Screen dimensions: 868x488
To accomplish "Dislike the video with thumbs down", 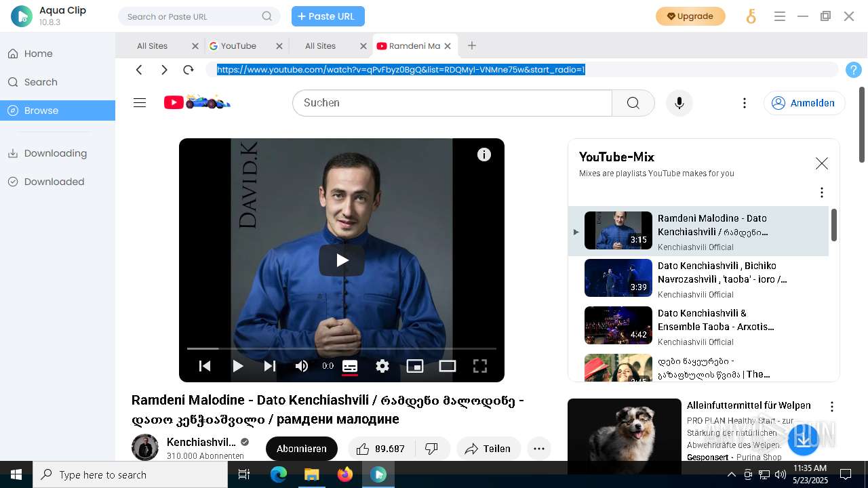I will pos(431,449).
